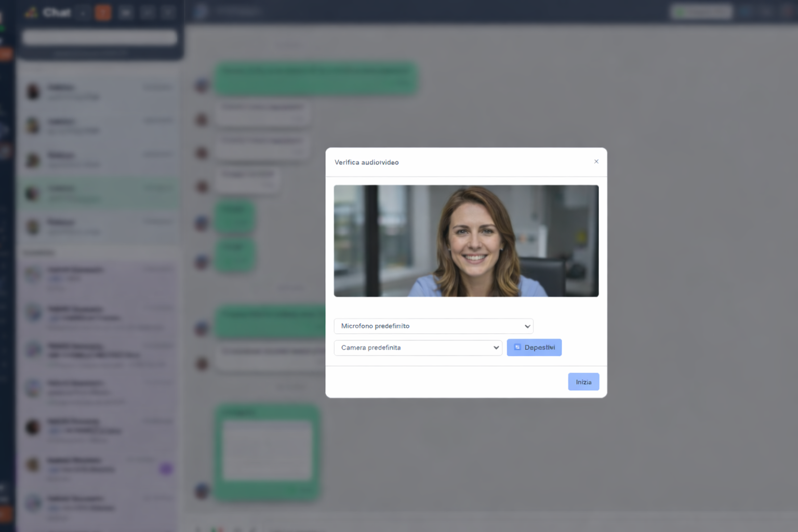Click the rightmost icon in the Chat header toolbar
The width and height of the screenshot is (798, 532).
tap(168, 12)
